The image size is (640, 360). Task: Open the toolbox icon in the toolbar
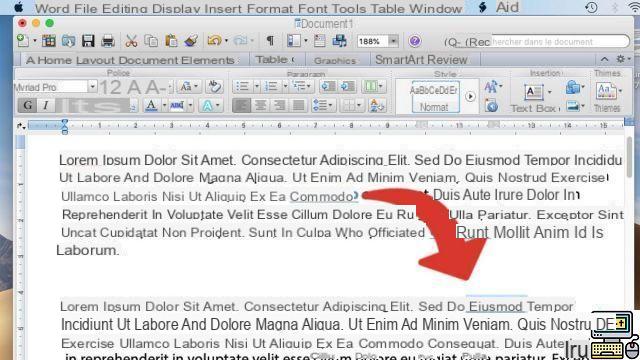coord(320,41)
